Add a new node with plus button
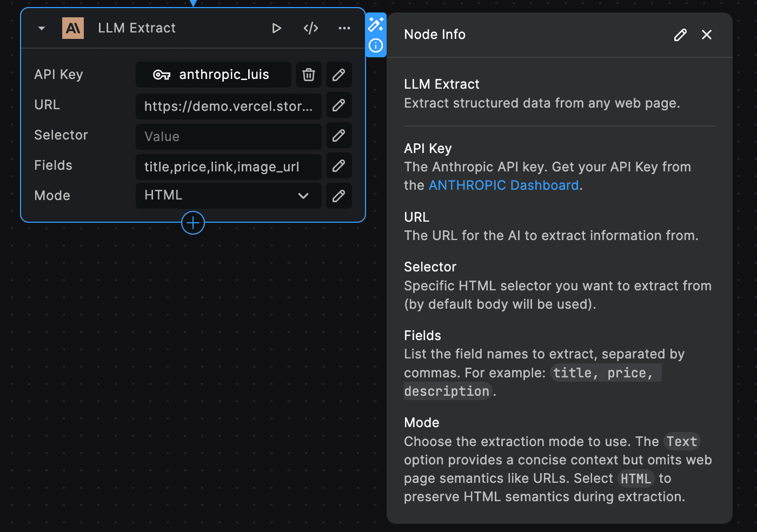The width and height of the screenshot is (757, 532). click(193, 223)
